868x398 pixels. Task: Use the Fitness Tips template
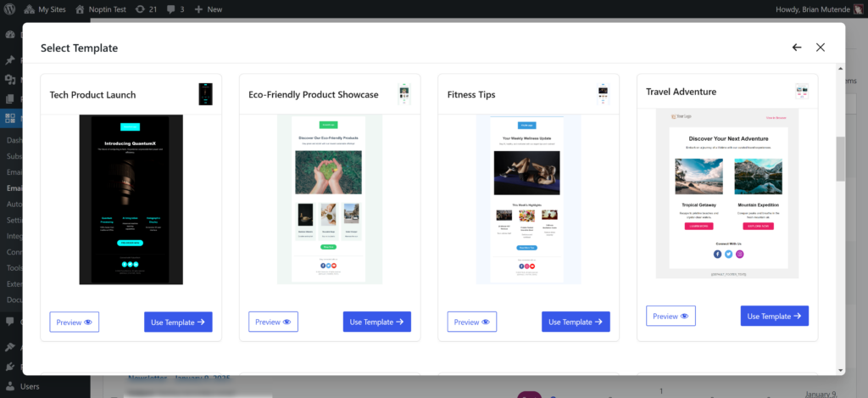pyautogui.click(x=576, y=322)
